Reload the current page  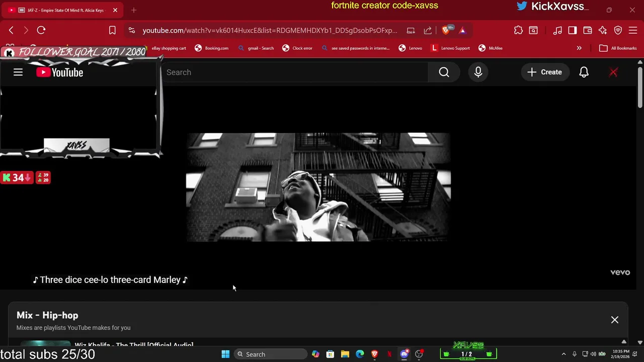41,30
